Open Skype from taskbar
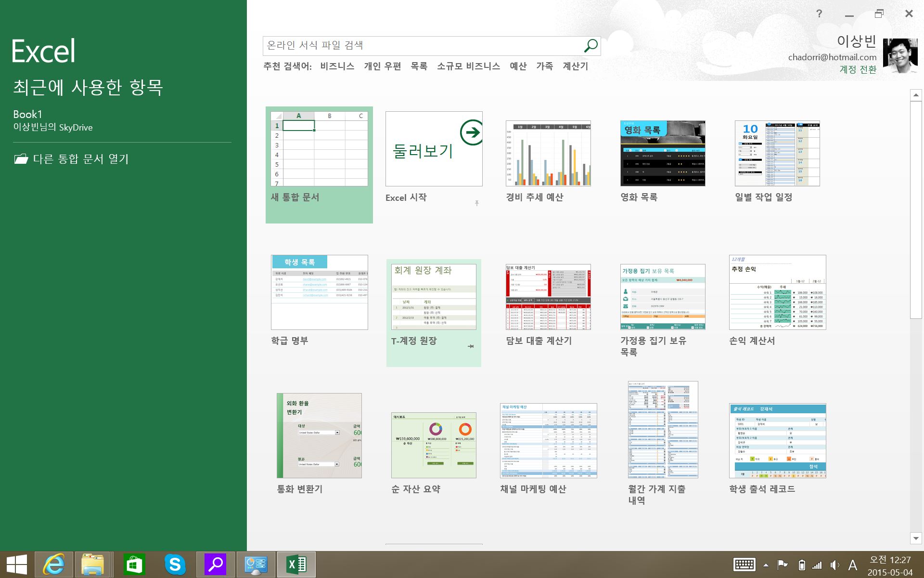The width and height of the screenshot is (924, 578). click(175, 565)
